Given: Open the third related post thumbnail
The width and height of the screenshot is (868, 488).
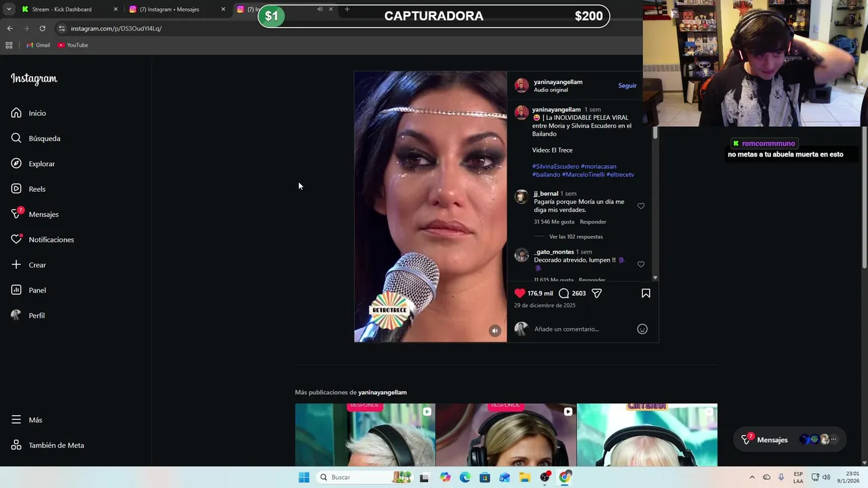Looking at the screenshot, I should pos(647,435).
